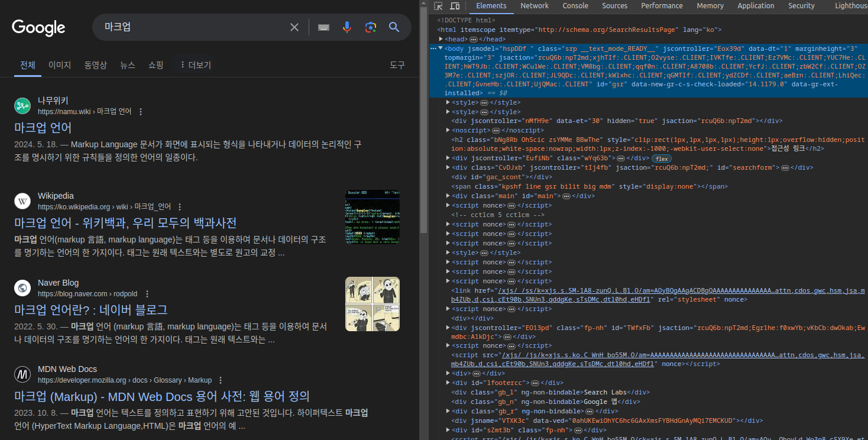This screenshot has width=868, height=440.
Task: Expand div with jscontroller EufiNb
Action: pyautogui.click(x=448, y=158)
